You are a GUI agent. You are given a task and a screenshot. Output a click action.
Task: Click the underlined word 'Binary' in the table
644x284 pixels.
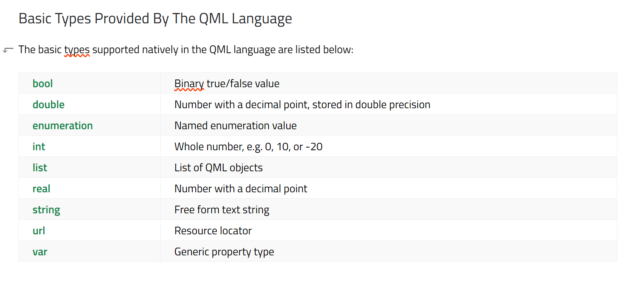click(189, 84)
